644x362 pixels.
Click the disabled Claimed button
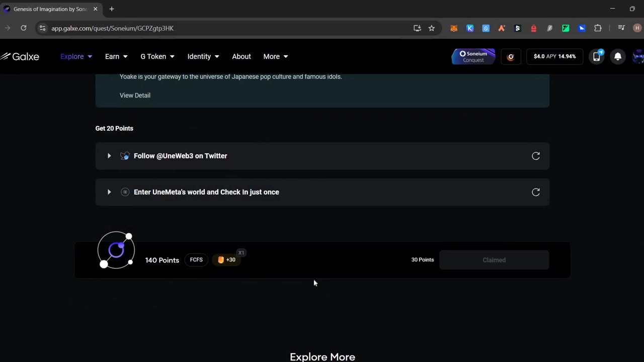click(x=494, y=260)
